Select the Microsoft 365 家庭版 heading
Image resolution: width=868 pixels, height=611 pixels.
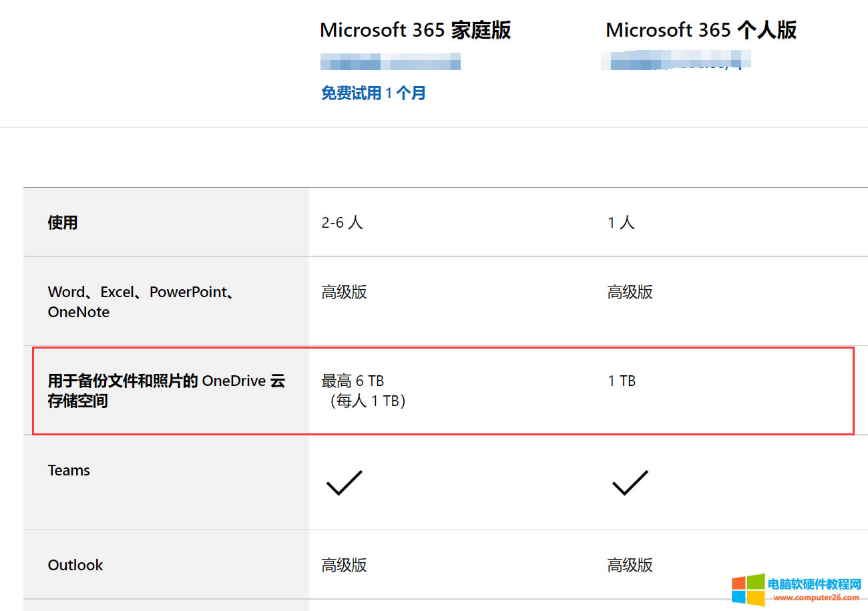pyautogui.click(x=415, y=30)
